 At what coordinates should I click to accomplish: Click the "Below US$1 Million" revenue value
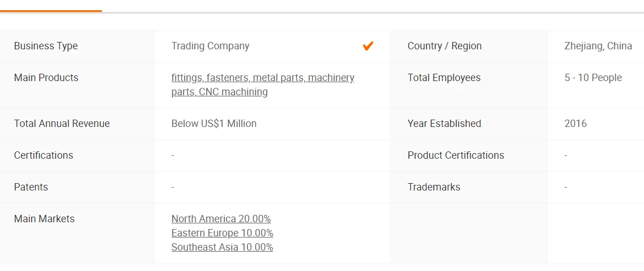[x=214, y=124]
